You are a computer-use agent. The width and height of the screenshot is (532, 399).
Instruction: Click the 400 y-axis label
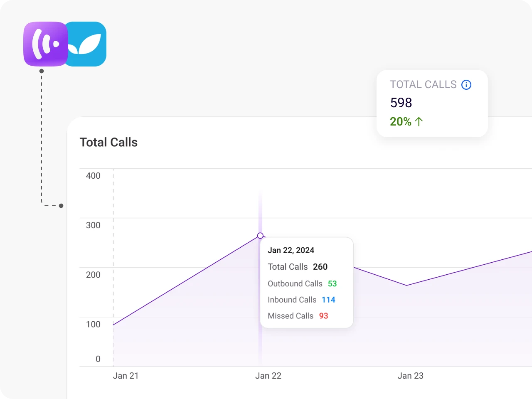pos(93,176)
